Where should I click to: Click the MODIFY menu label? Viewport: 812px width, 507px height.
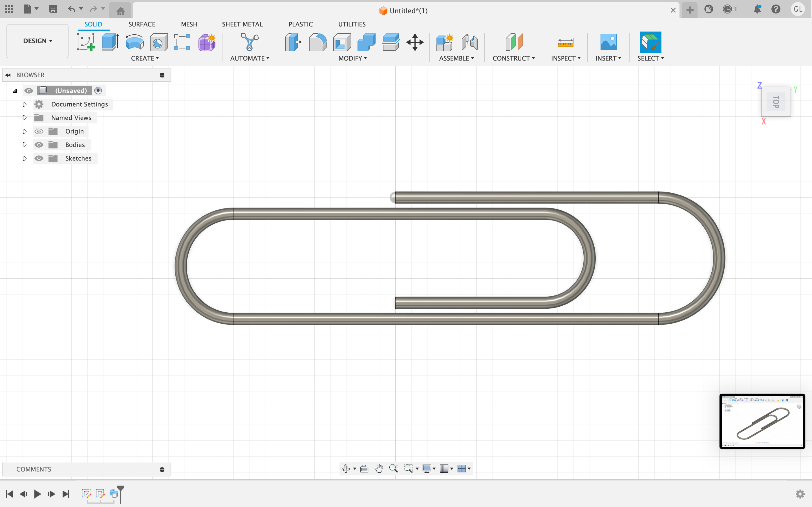(x=352, y=58)
